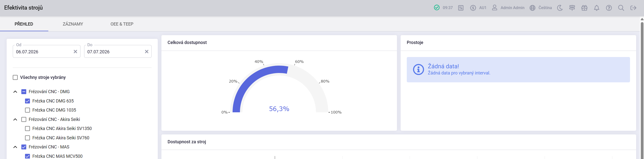The width and height of the screenshot is (644, 159).
Task: Check the Všechny stroje vybrány checkbox
Action: coord(15,77)
